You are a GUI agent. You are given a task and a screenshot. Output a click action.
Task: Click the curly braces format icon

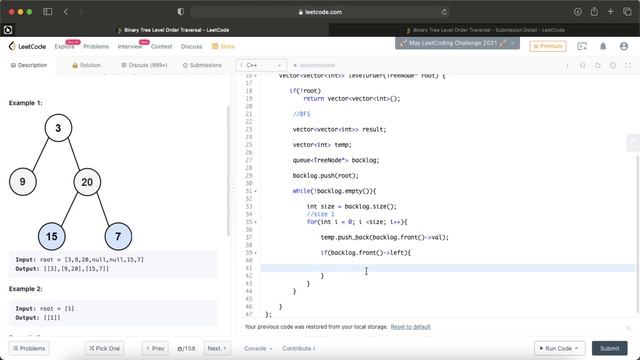(582, 65)
